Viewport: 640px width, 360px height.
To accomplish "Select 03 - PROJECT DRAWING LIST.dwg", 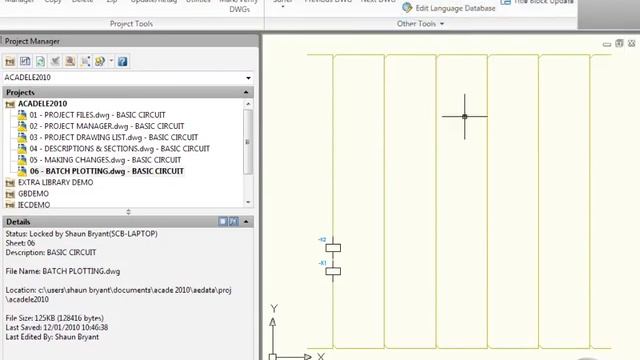I will [x=113, y=138].
